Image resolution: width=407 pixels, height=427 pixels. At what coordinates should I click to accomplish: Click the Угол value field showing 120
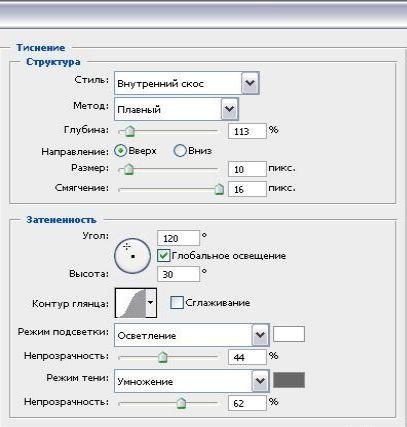(178, 238)
